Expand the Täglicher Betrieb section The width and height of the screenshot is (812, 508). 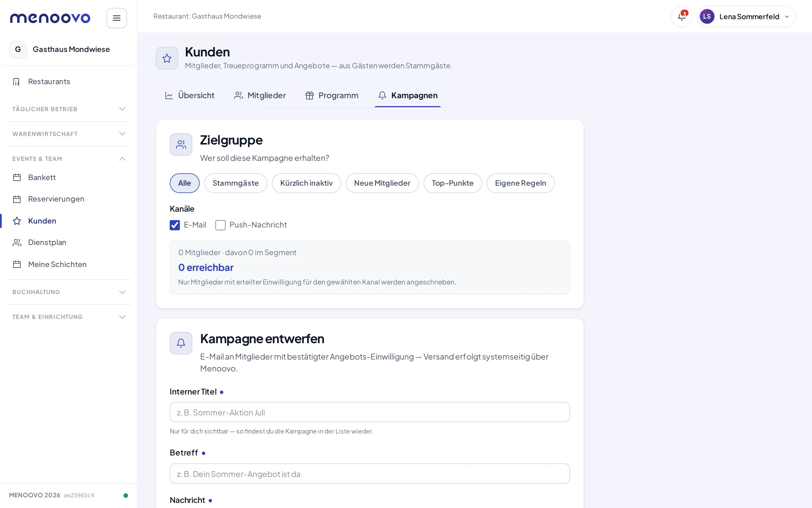pyautogui.click(x=69, y=109)
